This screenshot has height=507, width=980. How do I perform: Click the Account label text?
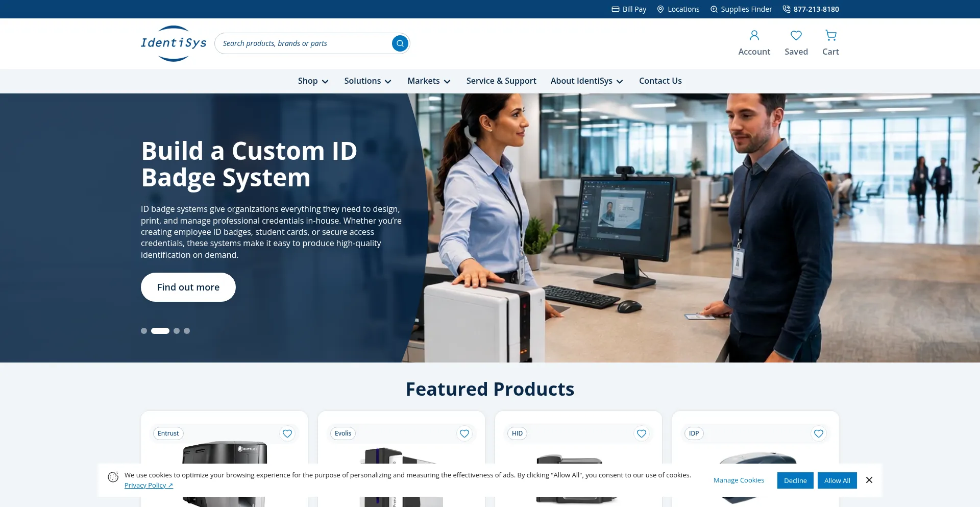[x=754, y=52]
